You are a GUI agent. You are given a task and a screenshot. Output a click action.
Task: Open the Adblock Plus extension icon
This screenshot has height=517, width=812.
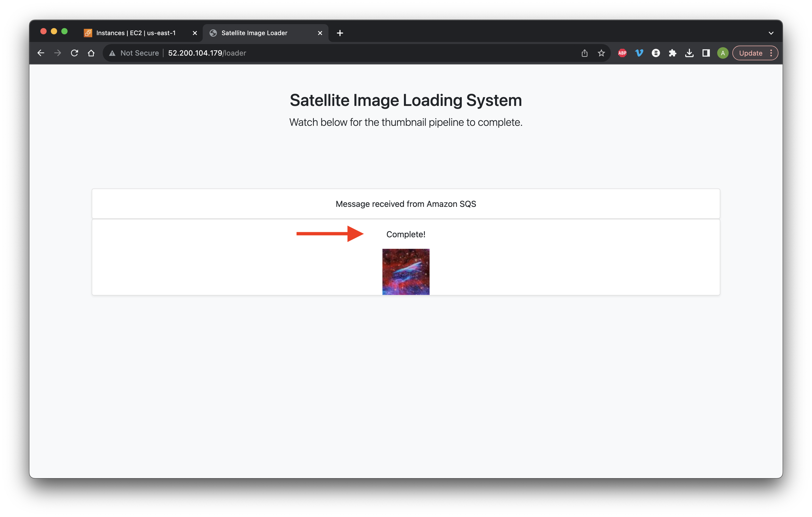(x=622, y=53)
